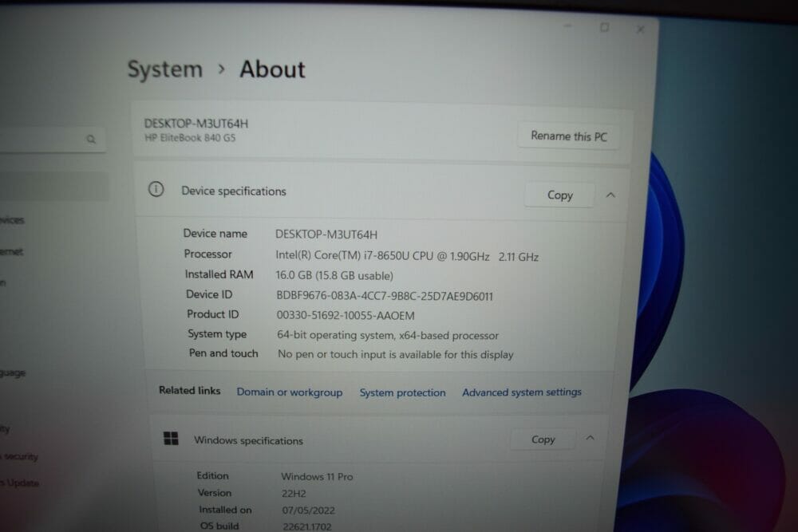Viewport: 798px width, 532px height.
Task: Maximize the Settings window
Action: coord(604,27)
